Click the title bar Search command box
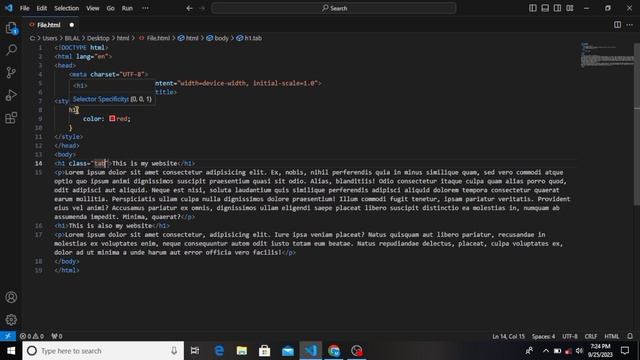 click(x=333, y=8)
